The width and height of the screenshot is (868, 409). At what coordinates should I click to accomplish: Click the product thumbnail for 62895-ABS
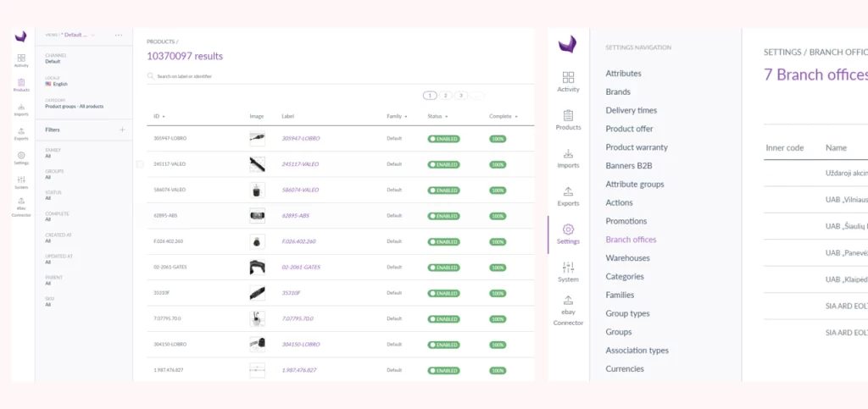257,215
